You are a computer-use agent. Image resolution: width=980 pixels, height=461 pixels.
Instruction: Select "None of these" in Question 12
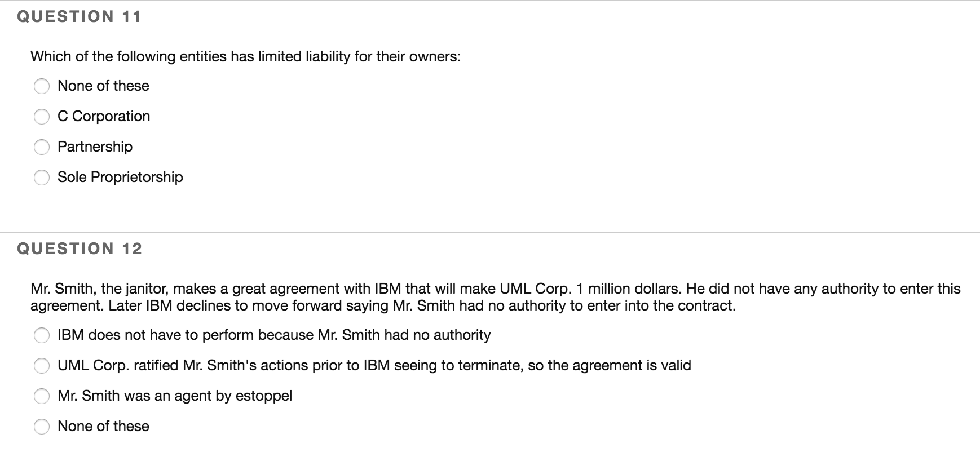point(42,427)
